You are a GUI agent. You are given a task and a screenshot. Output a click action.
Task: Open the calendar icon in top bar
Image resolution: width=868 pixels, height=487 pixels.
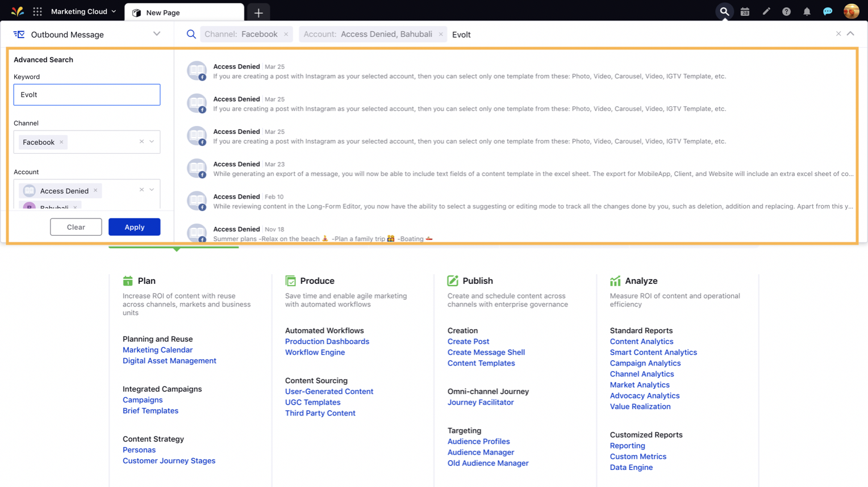pos(745,11)
